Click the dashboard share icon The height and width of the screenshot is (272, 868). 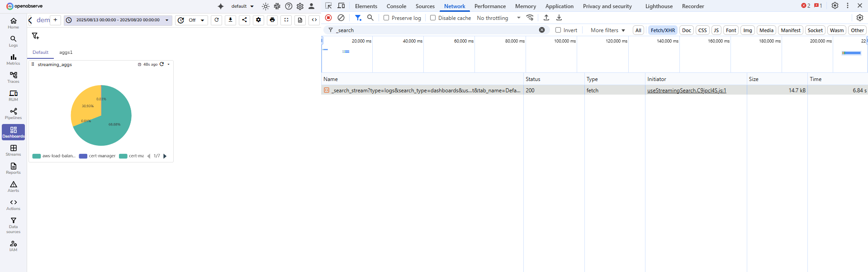tap(244, 20)
